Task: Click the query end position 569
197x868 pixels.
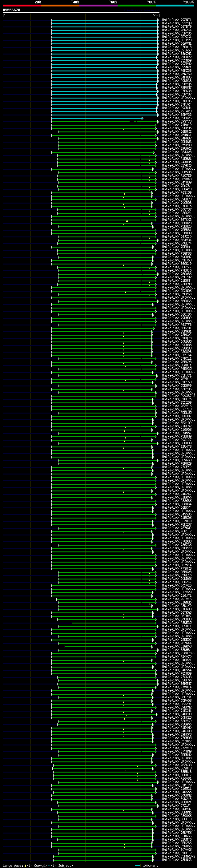Action: (155, 15)
